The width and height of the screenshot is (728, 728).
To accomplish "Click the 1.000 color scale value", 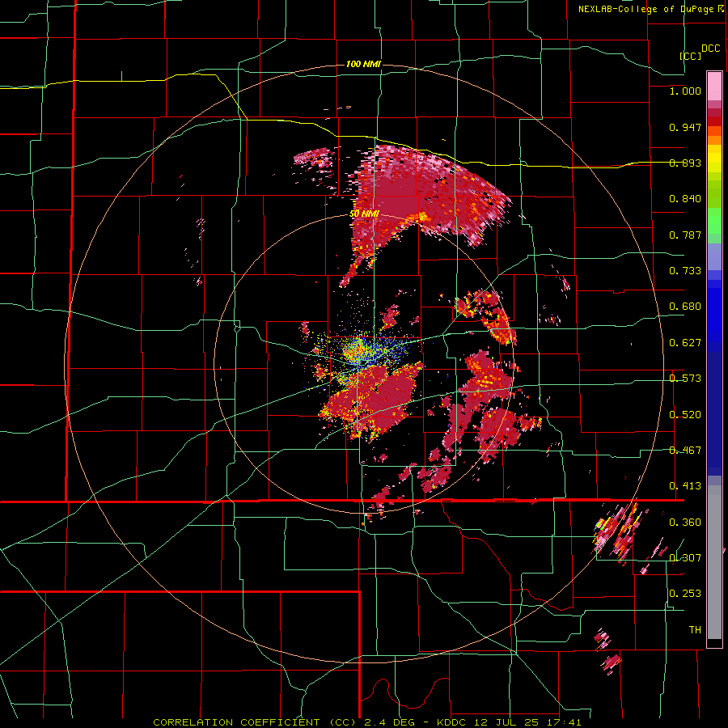I will [685, 91].
